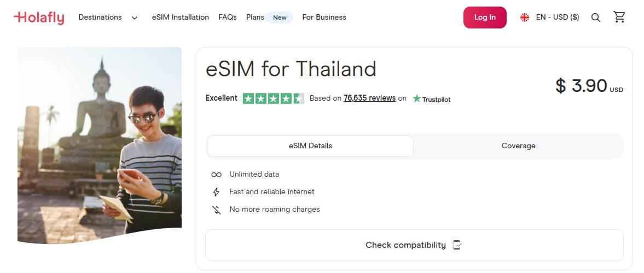This screenshot has height=273, width=644.
Task: Open the eSIM Installation menu item
Action: tap(181, 18)
